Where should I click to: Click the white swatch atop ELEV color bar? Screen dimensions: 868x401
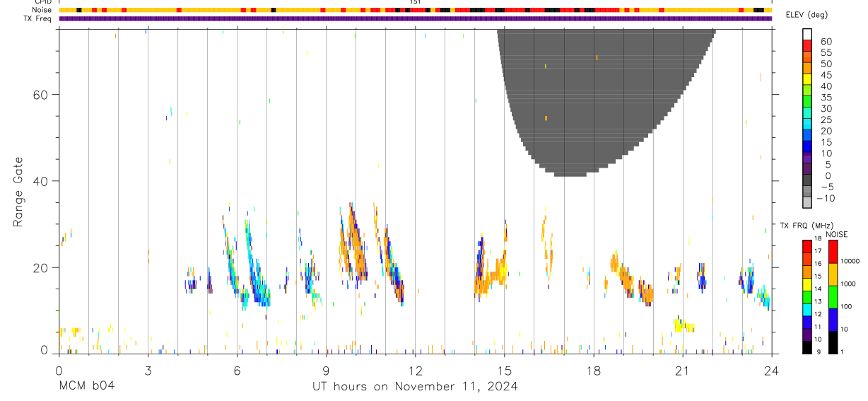point(807,35)
